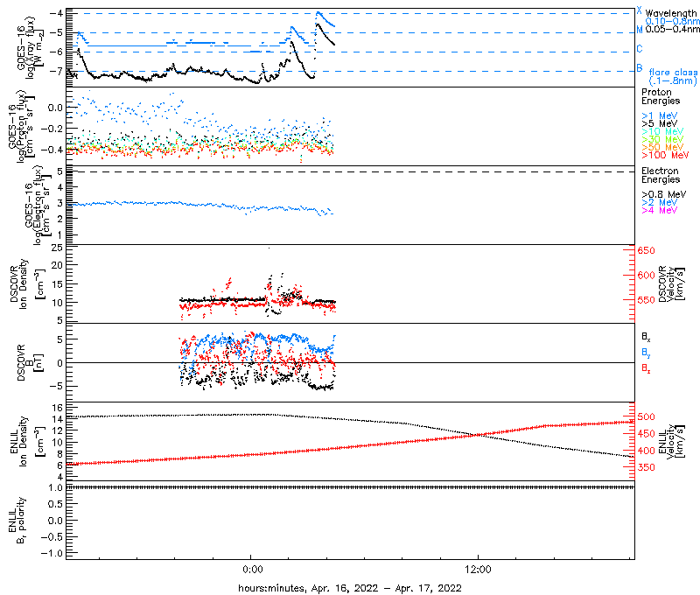
Task: Click the '12:00' time axis label
Action: 478,570
